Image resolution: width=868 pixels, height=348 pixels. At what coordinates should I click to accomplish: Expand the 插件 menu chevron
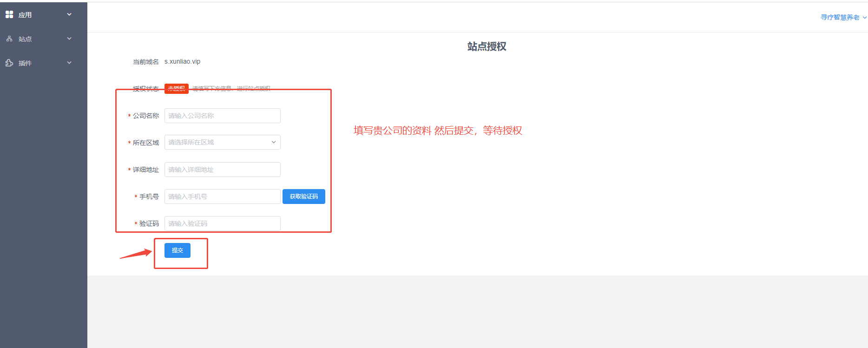[69, 63]
